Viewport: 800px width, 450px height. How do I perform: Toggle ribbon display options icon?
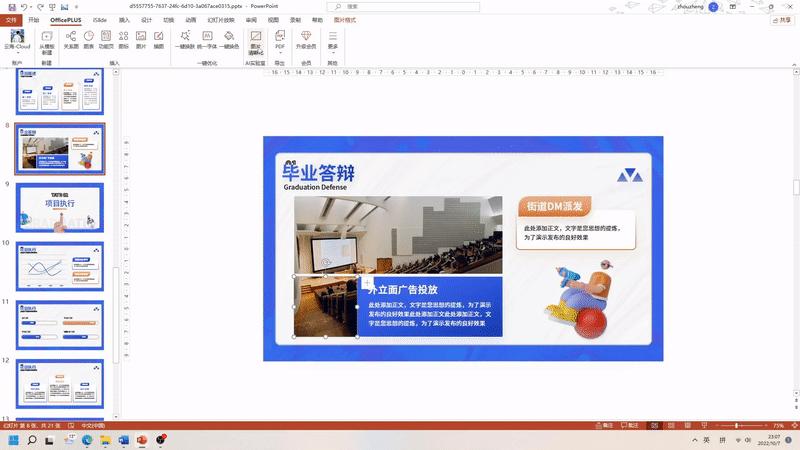click(x=733, y=7)
